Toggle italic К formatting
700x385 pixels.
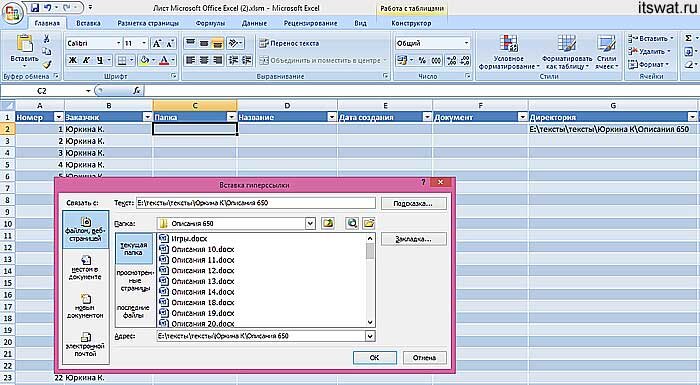click(87, 60)
